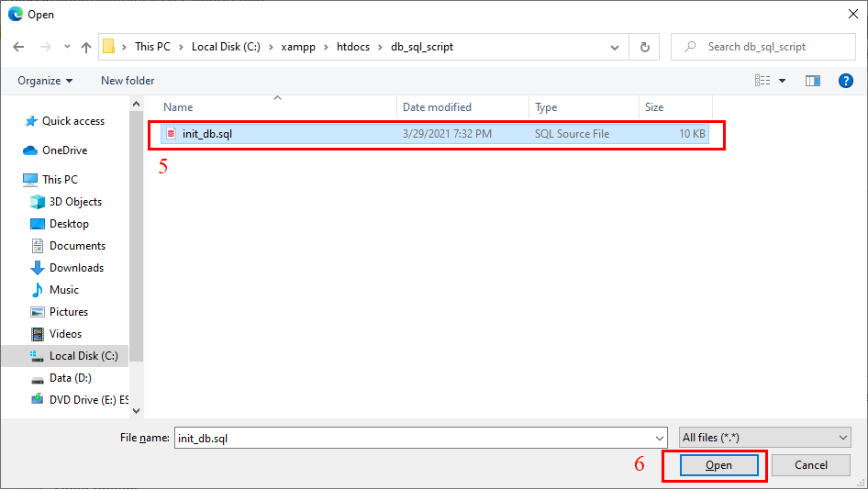Show the preview pane
868x490 pixels.
pos(813,81)
